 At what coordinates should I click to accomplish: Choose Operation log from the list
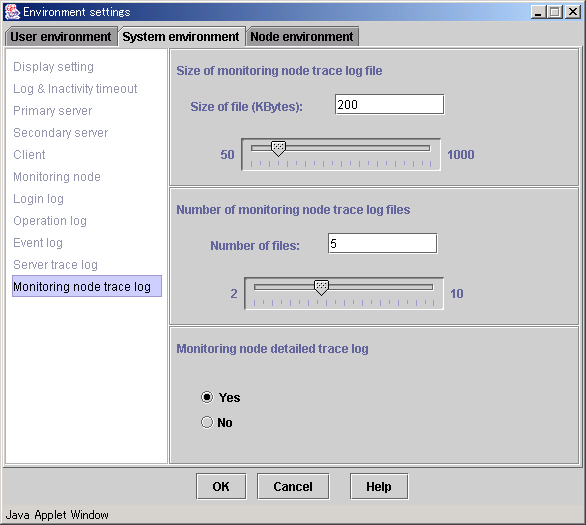click(50, 221)
